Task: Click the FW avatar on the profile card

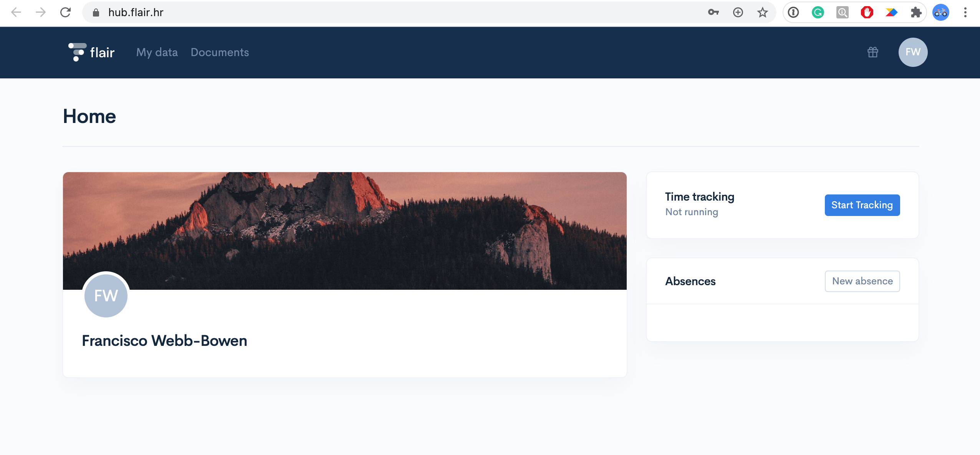Action: pos(106,296)
